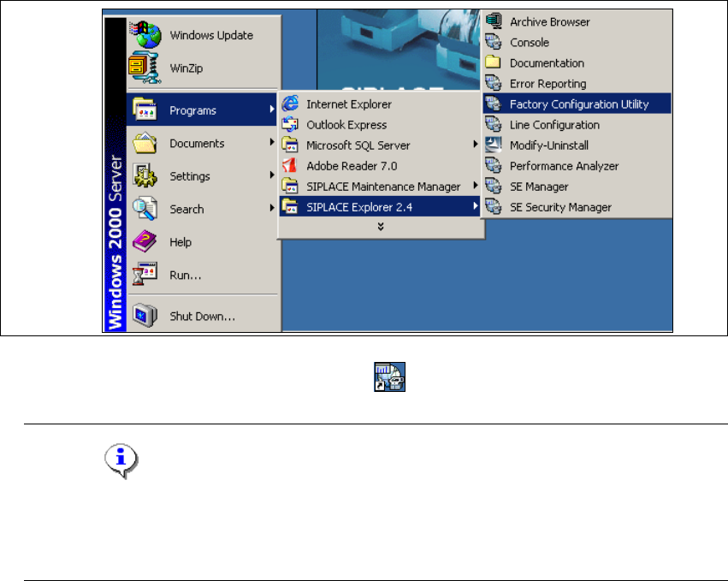Expand the Microsoft SQL Server submenu arrow

(476, 145)
